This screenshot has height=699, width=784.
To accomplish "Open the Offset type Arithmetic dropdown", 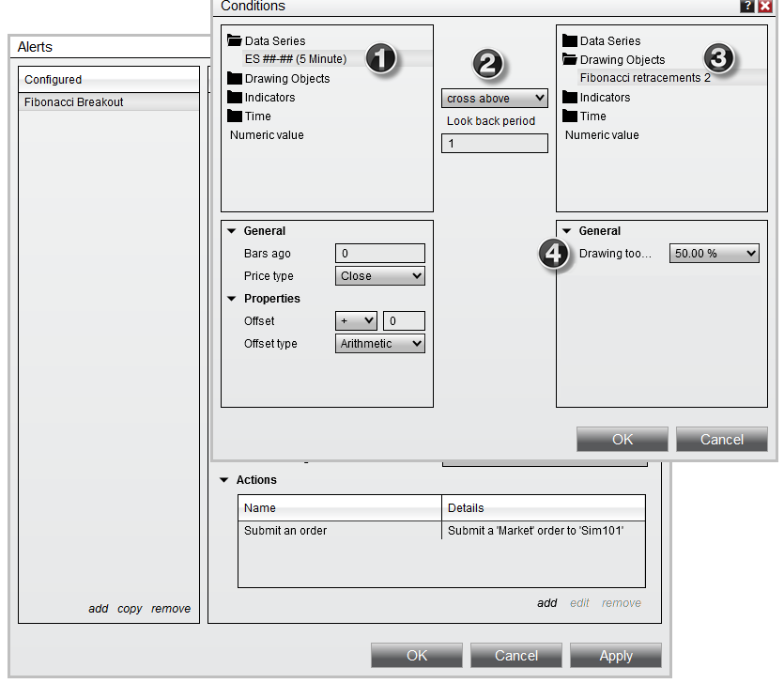I will pos(380,344).
